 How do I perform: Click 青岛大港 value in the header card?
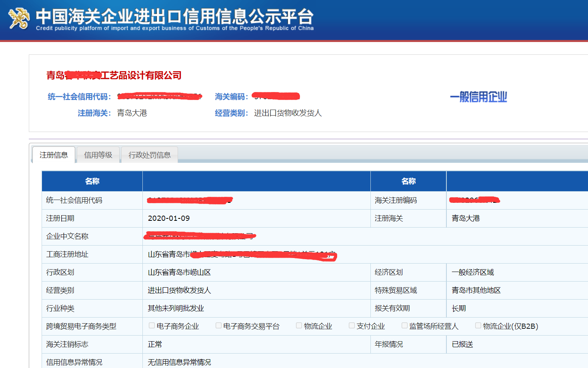132,113
